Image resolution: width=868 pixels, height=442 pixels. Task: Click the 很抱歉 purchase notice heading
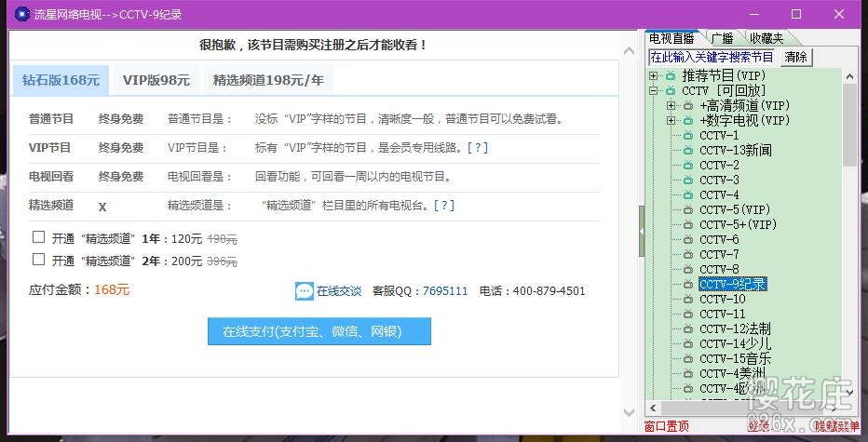(314, 46)
